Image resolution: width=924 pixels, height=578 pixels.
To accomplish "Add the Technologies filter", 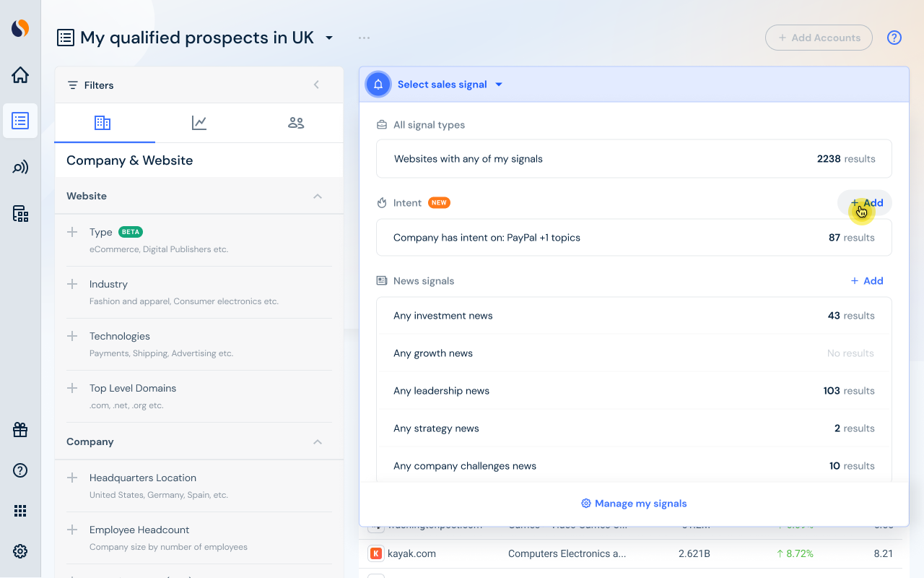I will pyautogui.click(x=72, y=336).
